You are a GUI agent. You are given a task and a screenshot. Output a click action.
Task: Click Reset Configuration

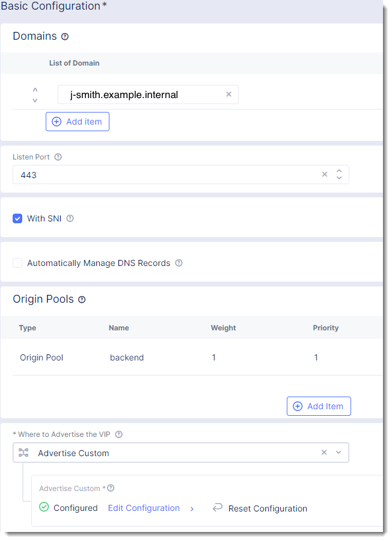(x=267, y=509)
